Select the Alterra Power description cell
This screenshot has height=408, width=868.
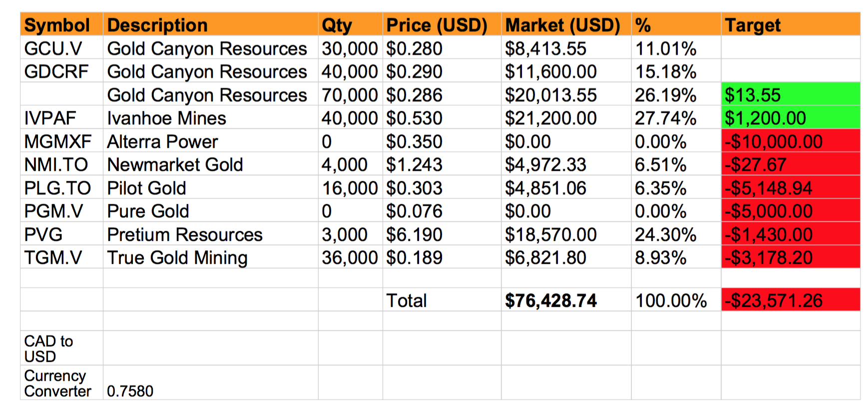(x=210, y=140)
